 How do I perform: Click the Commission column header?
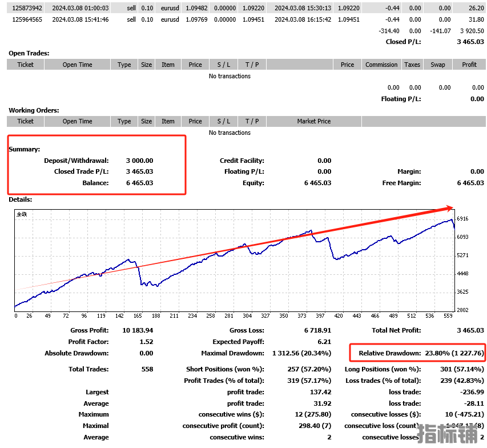tap(381, 65)
